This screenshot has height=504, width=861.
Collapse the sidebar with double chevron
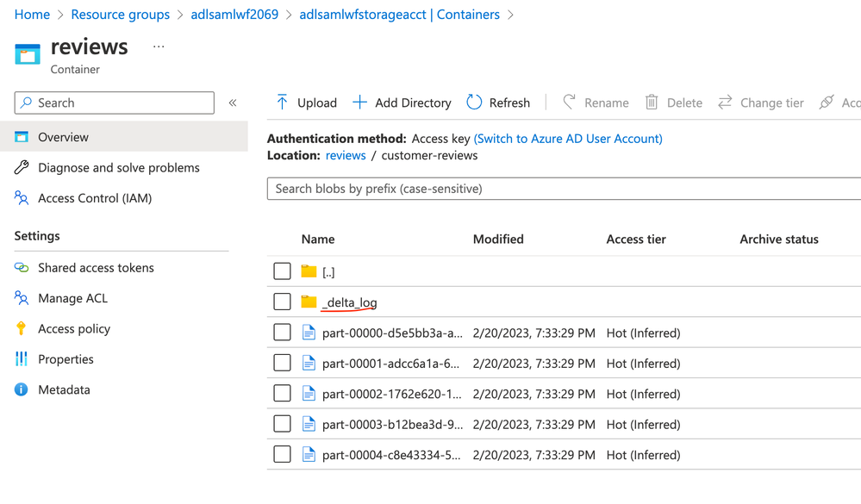coord(233,103)
